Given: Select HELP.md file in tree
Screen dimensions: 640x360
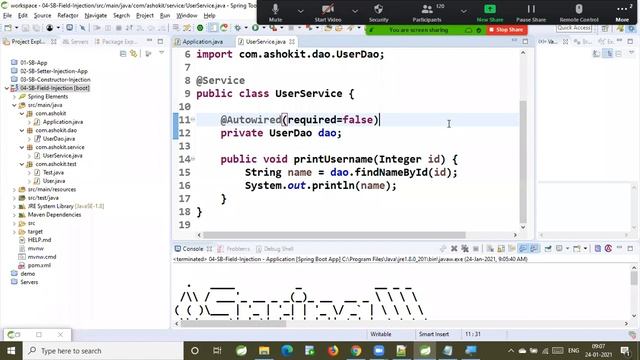Looking at the screenshot, I should click(x=39, y=240).
